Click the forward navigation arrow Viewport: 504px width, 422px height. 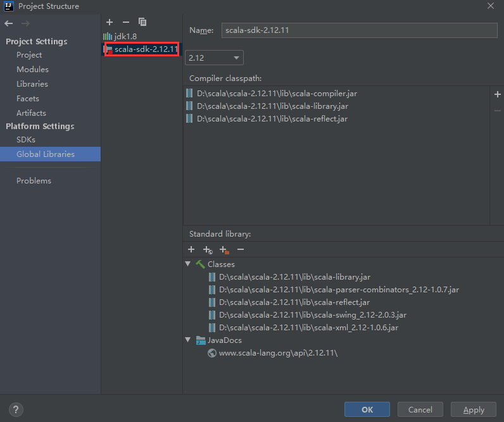coord(25,23)
